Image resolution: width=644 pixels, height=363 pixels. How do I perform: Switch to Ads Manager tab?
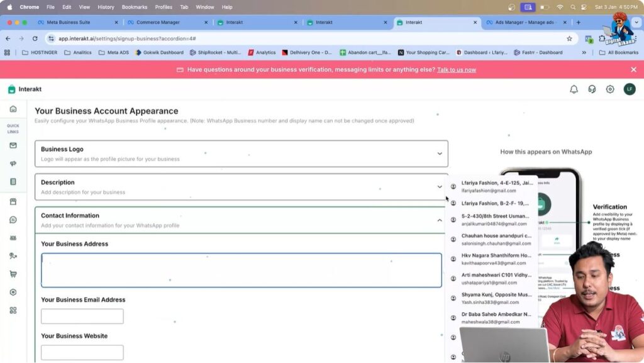(525, 22)
